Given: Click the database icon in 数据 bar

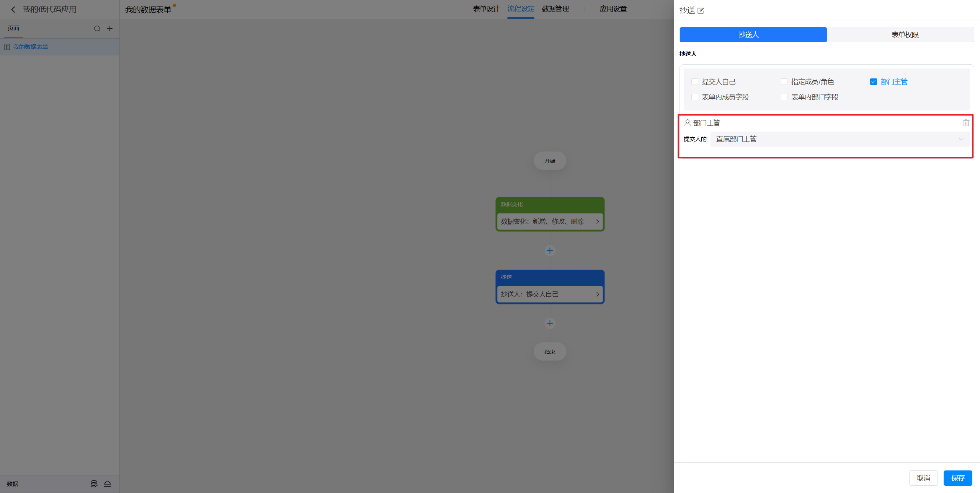Looking at the screenshot, I should pos(94,484).
